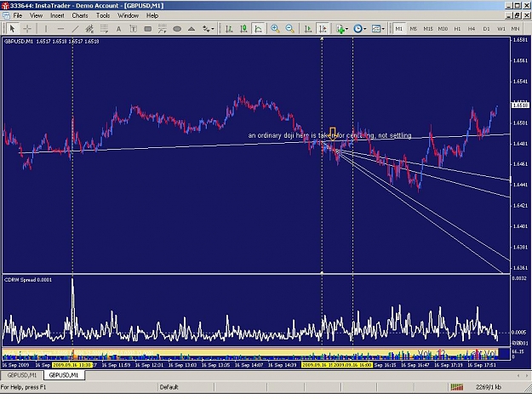Open the Help menu

152,15
